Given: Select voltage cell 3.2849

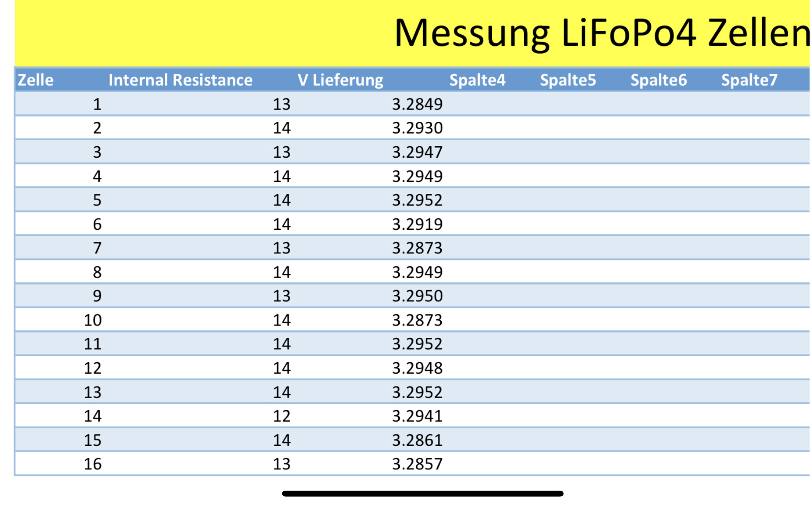Looking at the screenshot, I should coord(417,104).
